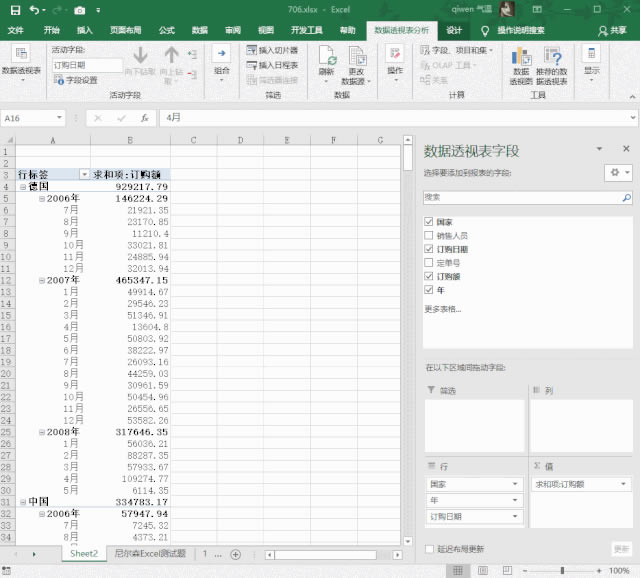Click 更改数据源 change data source icon

[357, 56]
